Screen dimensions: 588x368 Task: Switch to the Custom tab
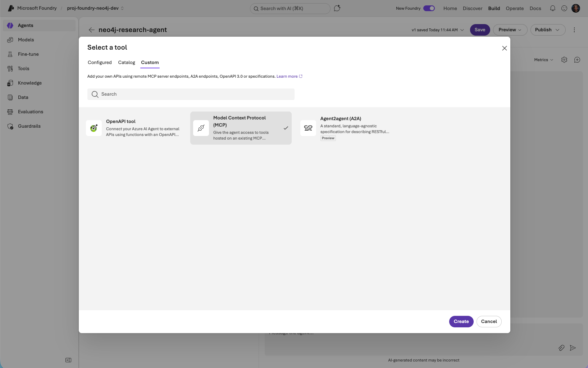[150, 63]
